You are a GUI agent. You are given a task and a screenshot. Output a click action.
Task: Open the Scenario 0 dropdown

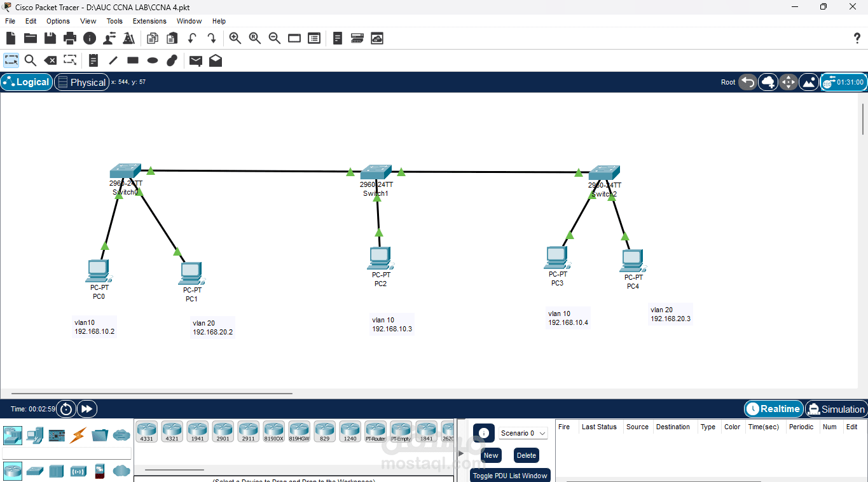(523, 433)
